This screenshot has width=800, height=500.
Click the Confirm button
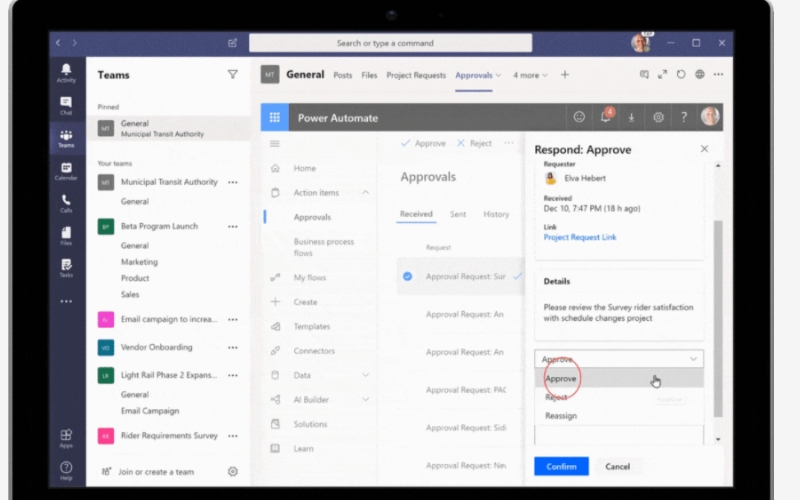point(561,466)
